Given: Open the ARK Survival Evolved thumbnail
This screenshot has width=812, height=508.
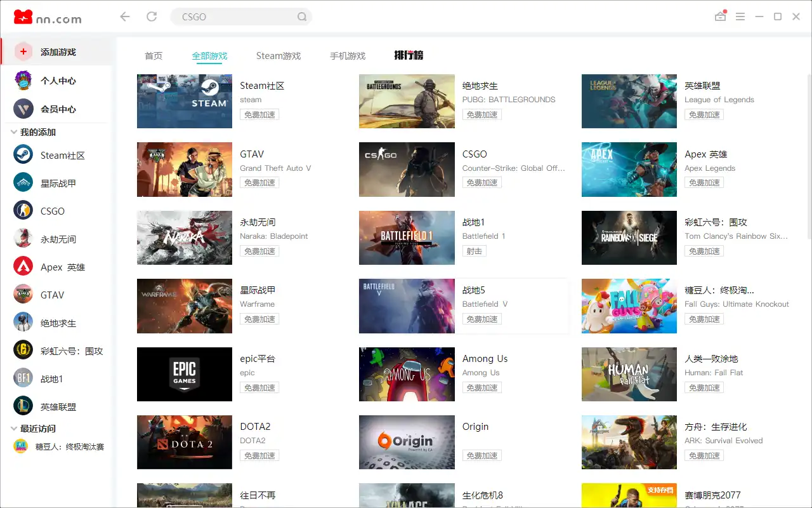Looking at the screenshot, I should [x=629, y=442].
